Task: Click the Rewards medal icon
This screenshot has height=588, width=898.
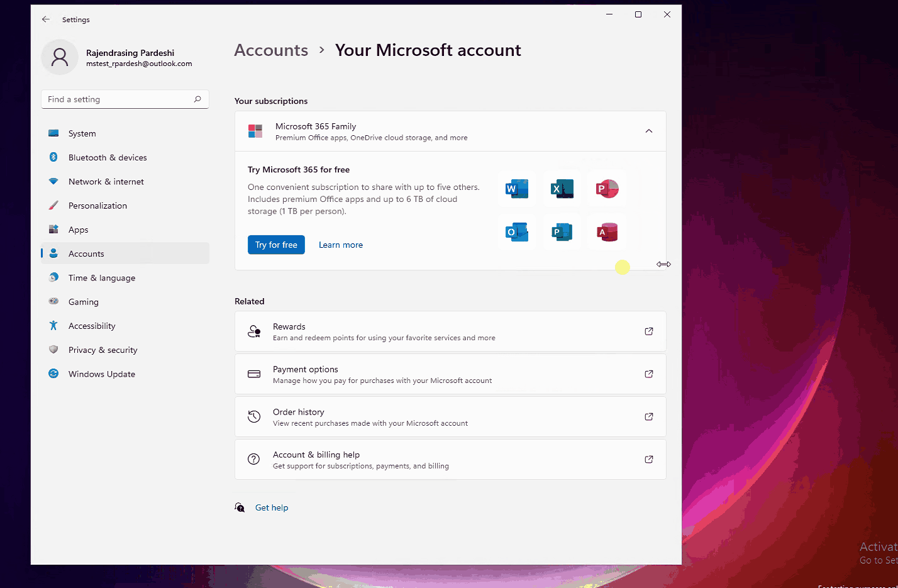Action: [x=254, y=331]
